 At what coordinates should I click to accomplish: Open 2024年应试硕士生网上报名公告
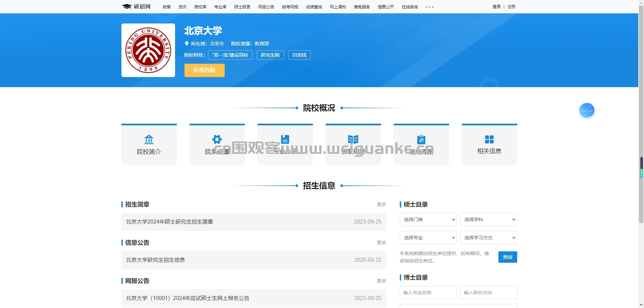tap(187, 298)
